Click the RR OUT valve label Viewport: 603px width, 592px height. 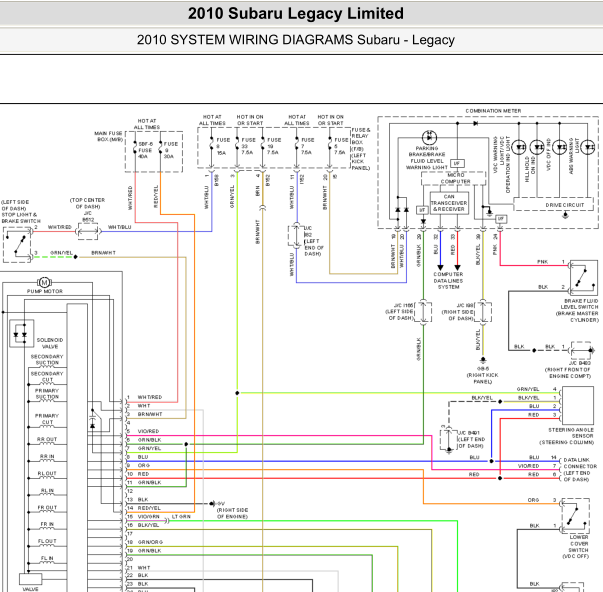[47, 439]
